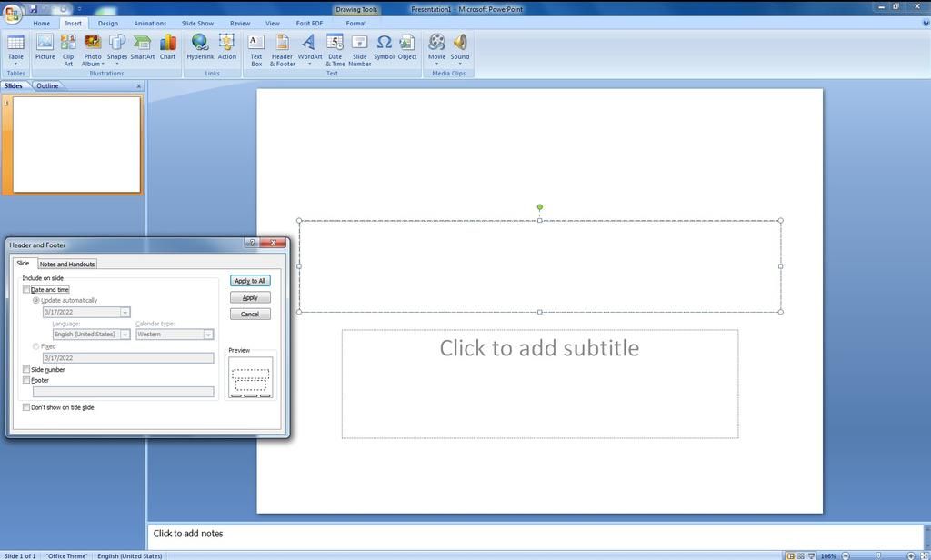Click the subtitle placeholder
The width and height of the screenshot is (931, 560).
(540, 384)
